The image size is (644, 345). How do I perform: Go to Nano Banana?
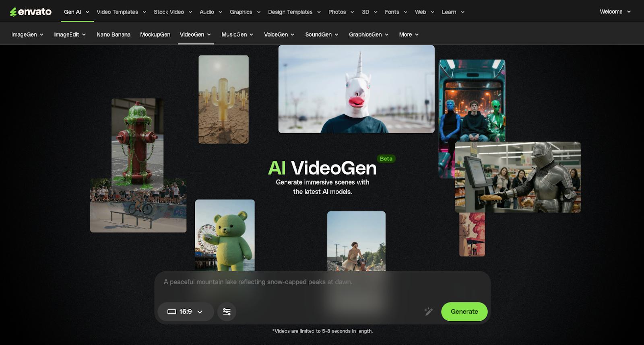[114, 35]
